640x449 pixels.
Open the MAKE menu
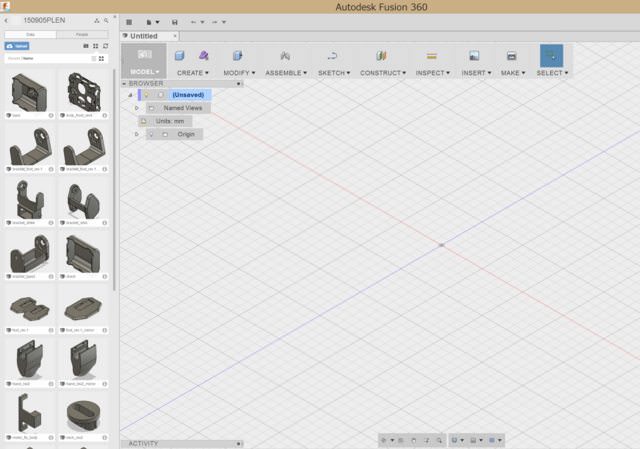click(513, 73)
